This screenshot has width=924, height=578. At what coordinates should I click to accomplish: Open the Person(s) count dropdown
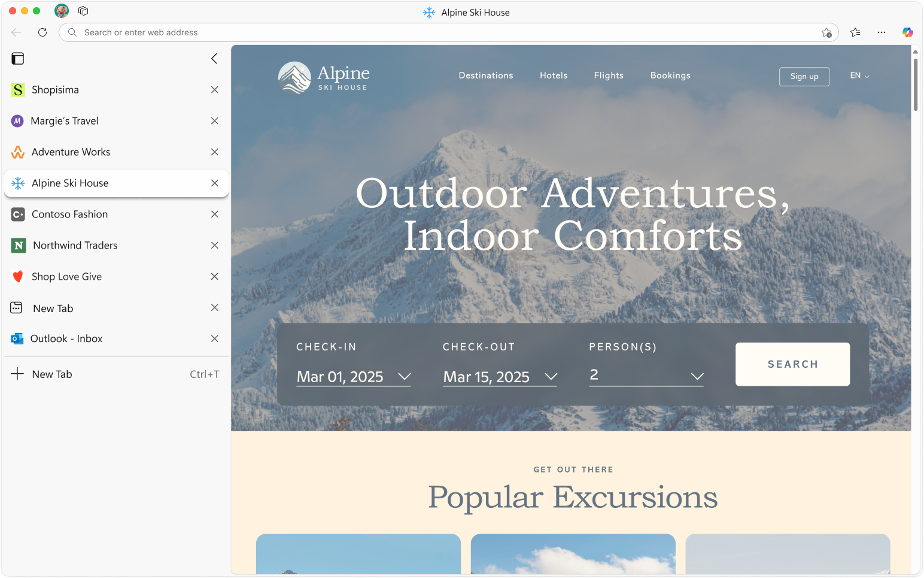point(646,376)
